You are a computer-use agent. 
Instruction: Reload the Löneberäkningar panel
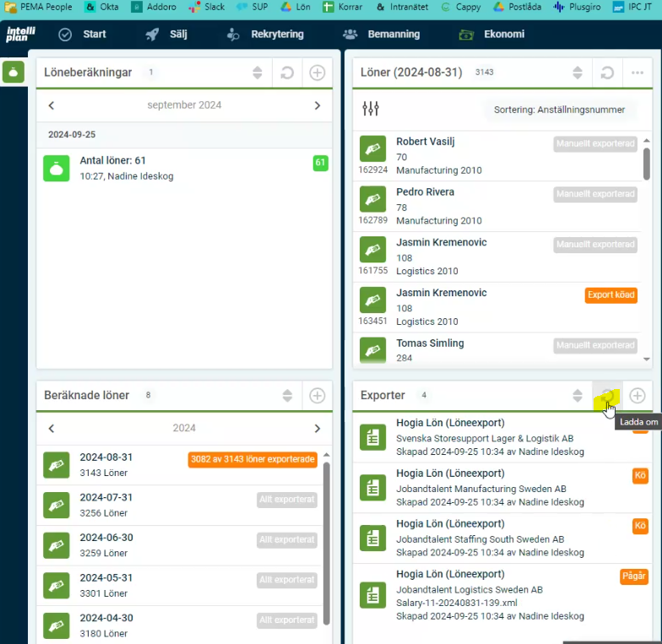[x=287, y=73]
